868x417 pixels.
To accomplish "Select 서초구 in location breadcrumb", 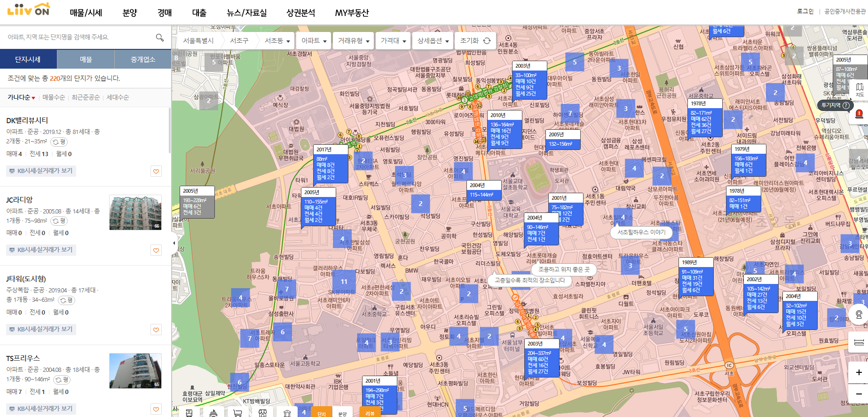I will coord(239,41).
